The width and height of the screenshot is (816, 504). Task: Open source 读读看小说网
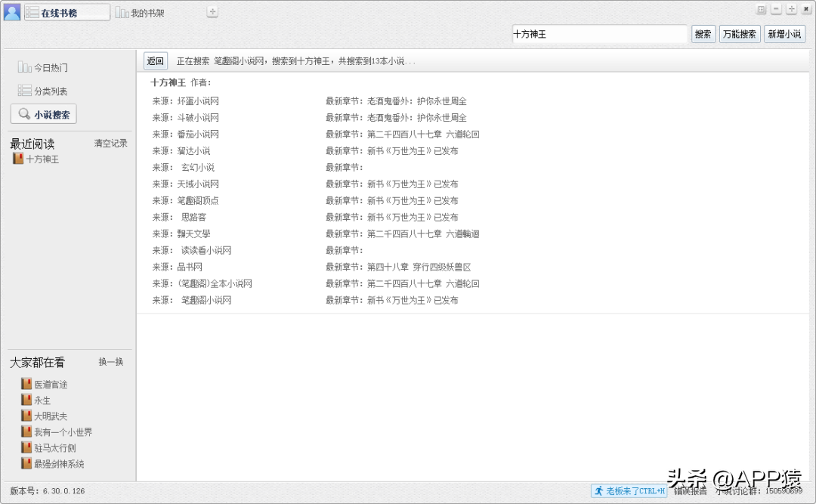pos(206,250)
